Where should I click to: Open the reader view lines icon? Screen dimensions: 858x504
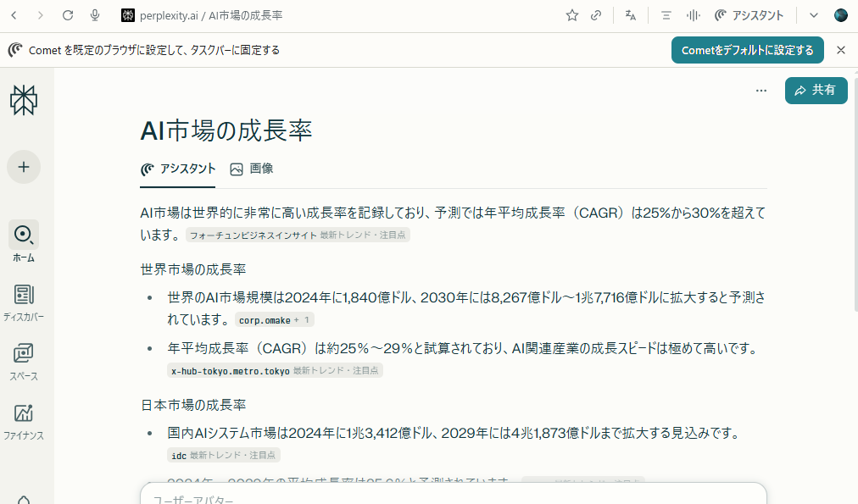pos(666,15)
